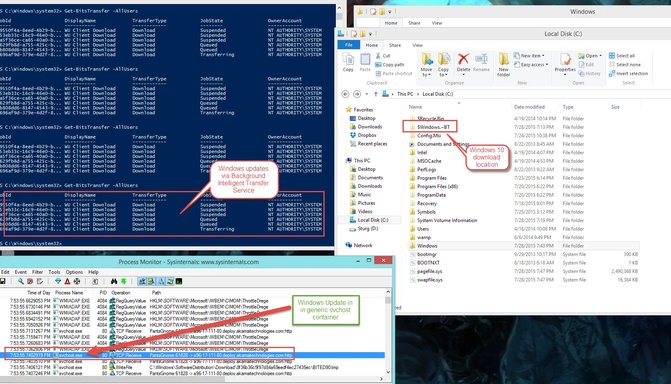Toggle the Capture magnifier icon in Process Monitor
The image size is (671, 384).
21,281
